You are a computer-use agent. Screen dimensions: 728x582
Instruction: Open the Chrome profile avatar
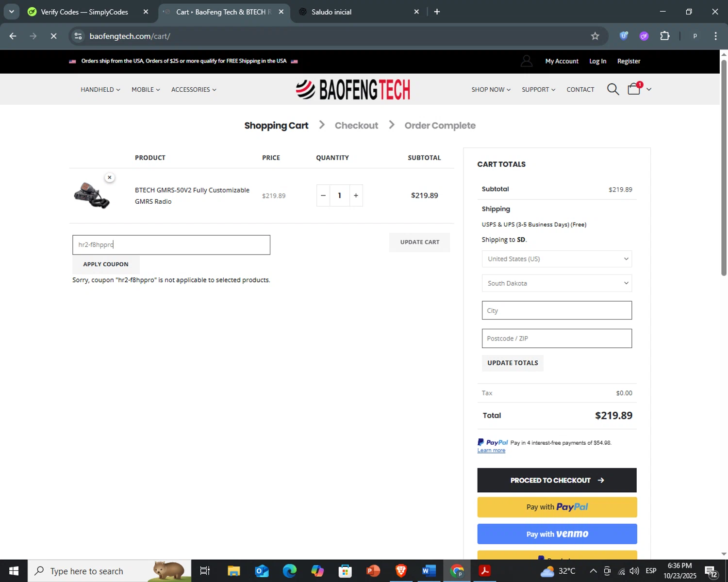pos(695,36)
